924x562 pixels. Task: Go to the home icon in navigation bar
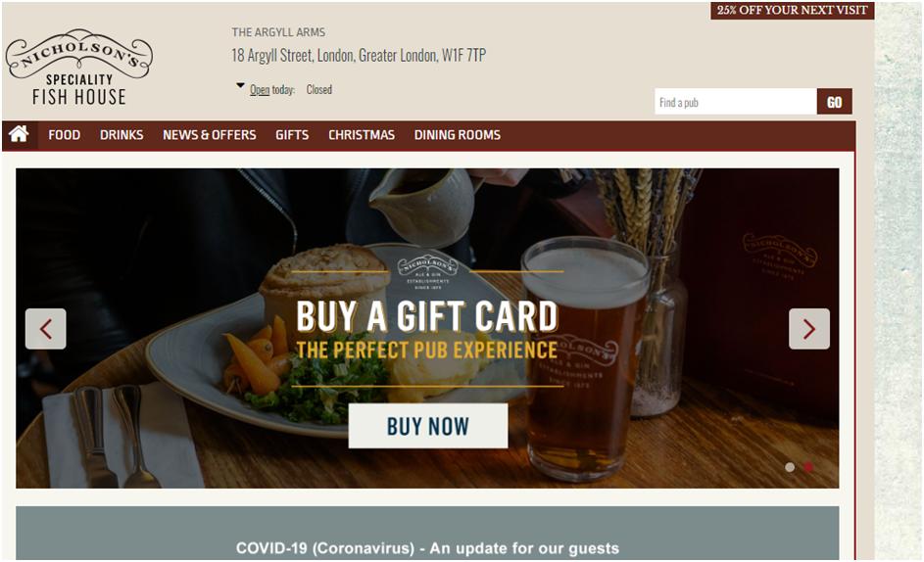pos(19,134)
